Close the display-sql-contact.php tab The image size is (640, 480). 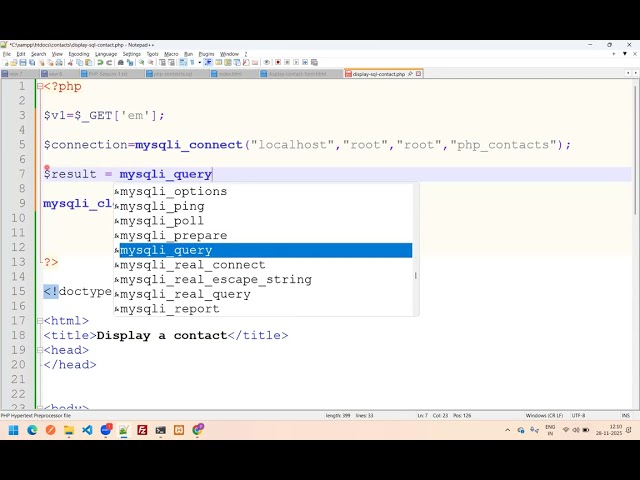[x=418, y=74]
